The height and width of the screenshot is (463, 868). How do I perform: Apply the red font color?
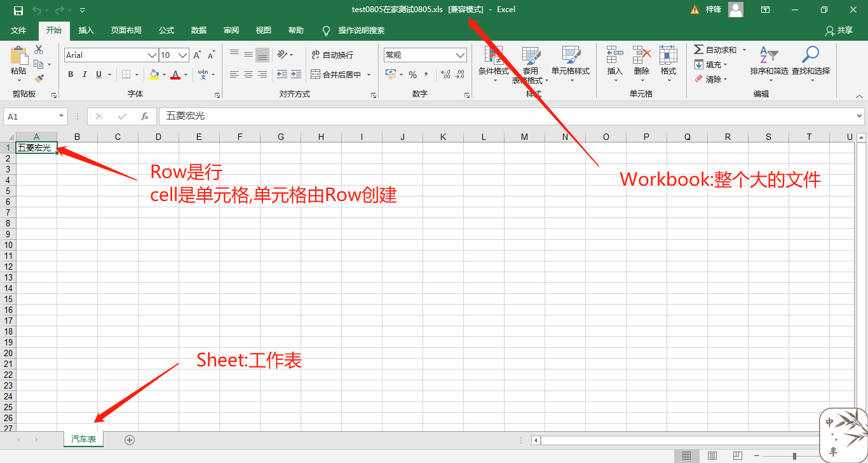pos(175,74)
